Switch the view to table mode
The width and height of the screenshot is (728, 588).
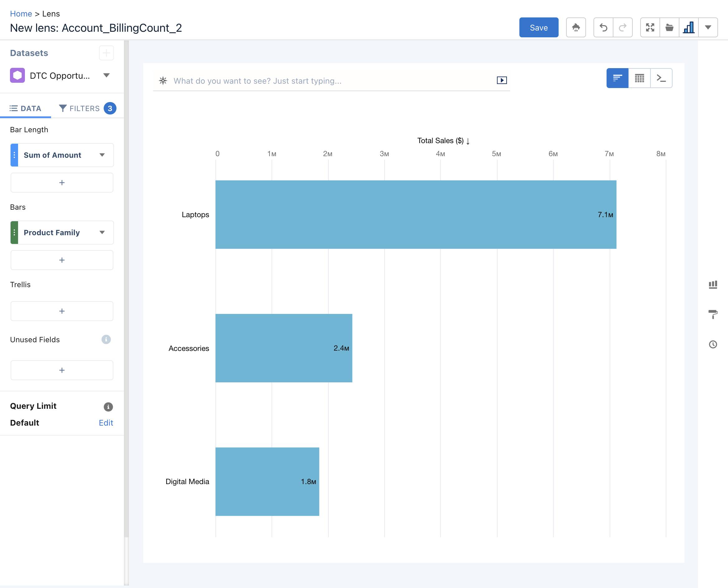(639, 78)
